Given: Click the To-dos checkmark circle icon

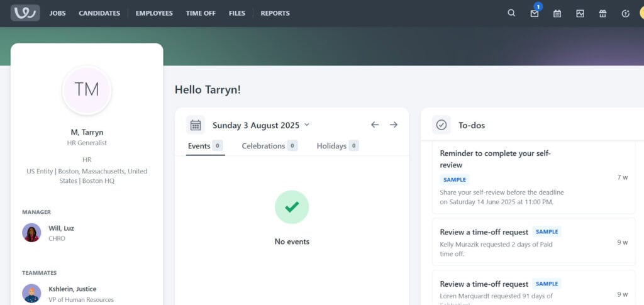Looking at the screenshot, I should (x=441, y=125).
